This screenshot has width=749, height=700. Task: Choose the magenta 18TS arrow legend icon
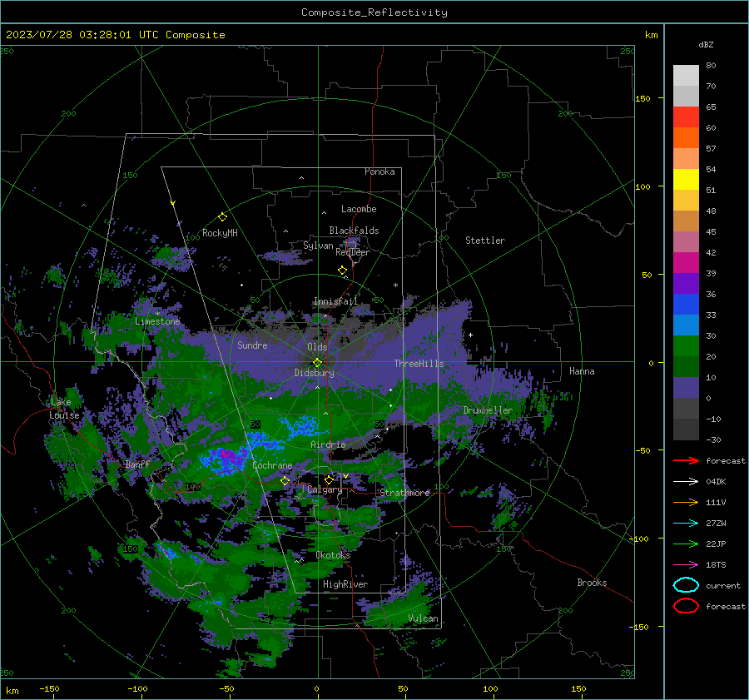[x=686, y=565]
